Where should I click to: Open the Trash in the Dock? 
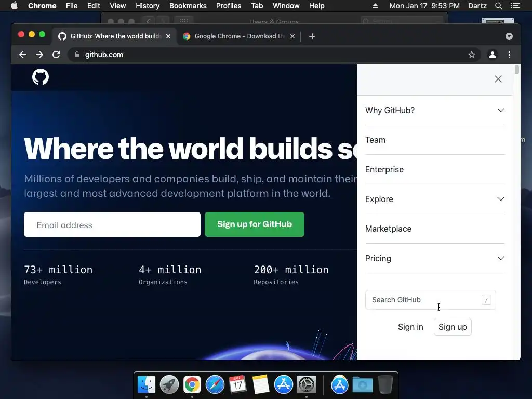pos(385,385)
